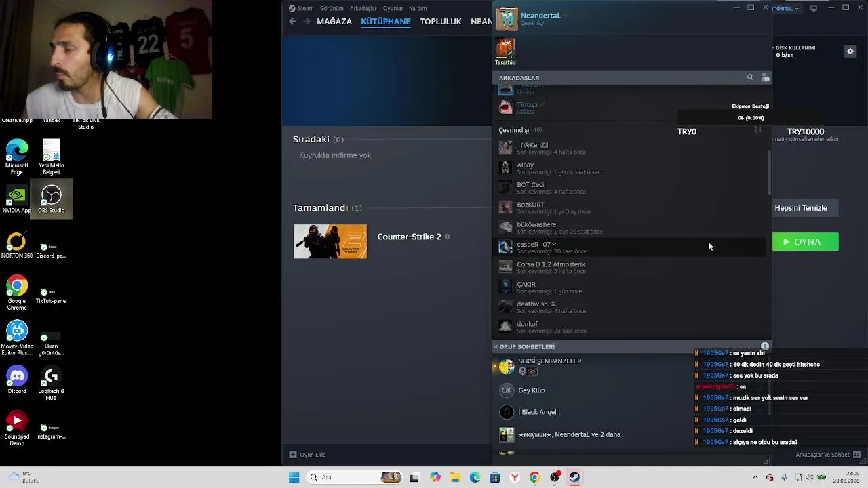Go forward with Steam's right arrow

tap(307, 22)
